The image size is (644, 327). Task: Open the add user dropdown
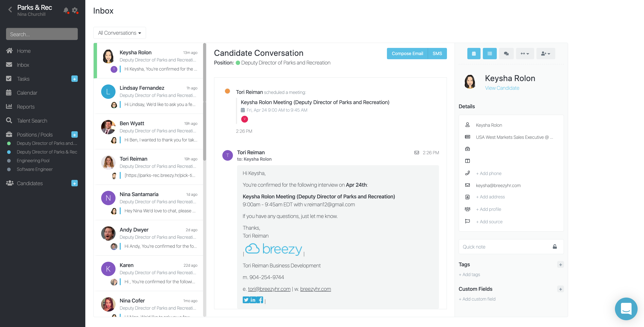click(545, 53)
